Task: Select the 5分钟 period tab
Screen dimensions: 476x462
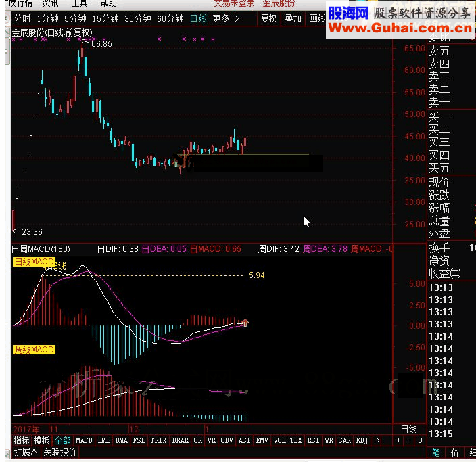Action: pyautogui.click(x=75, y=18)
